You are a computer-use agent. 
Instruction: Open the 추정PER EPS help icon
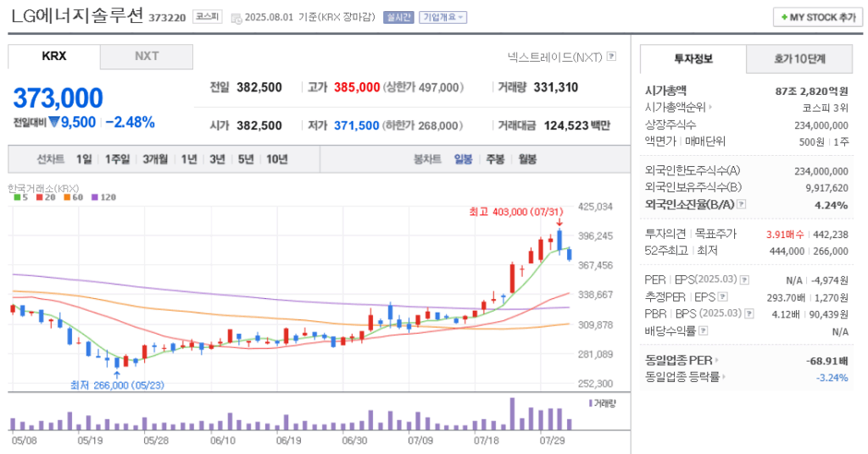723,297
